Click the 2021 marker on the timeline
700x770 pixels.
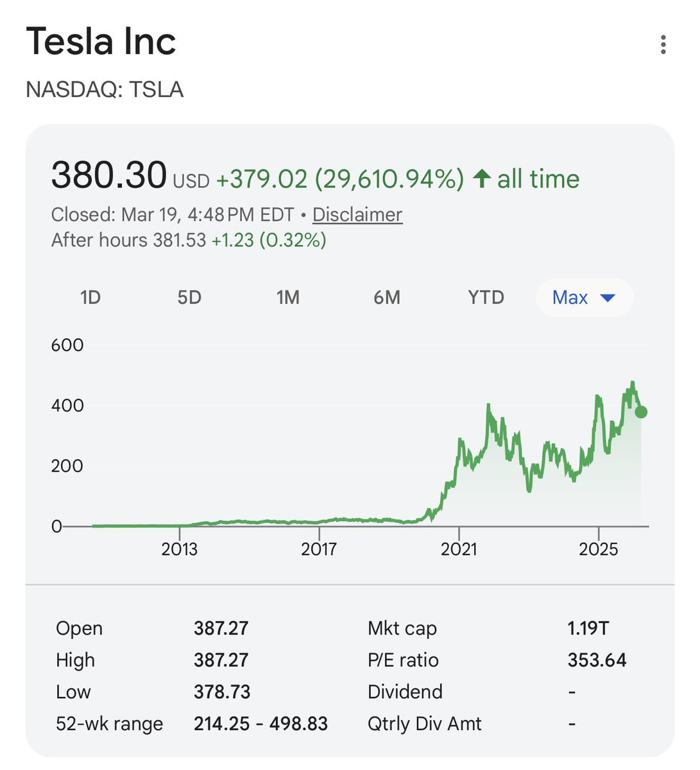click(x=459, y=549)
